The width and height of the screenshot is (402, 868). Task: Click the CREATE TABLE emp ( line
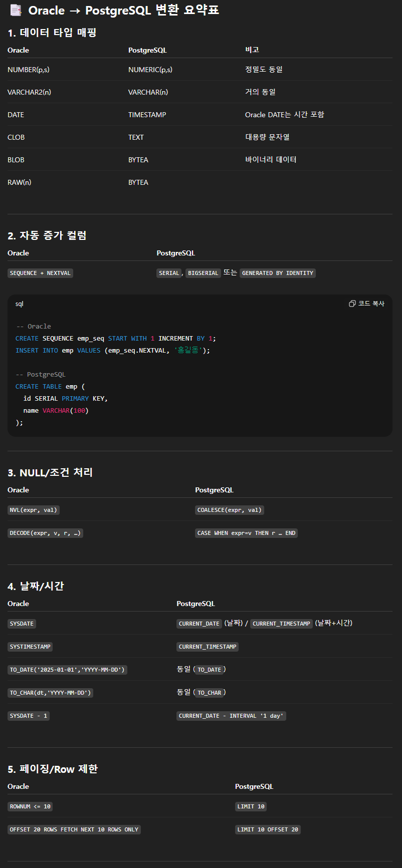coord(50,386)
